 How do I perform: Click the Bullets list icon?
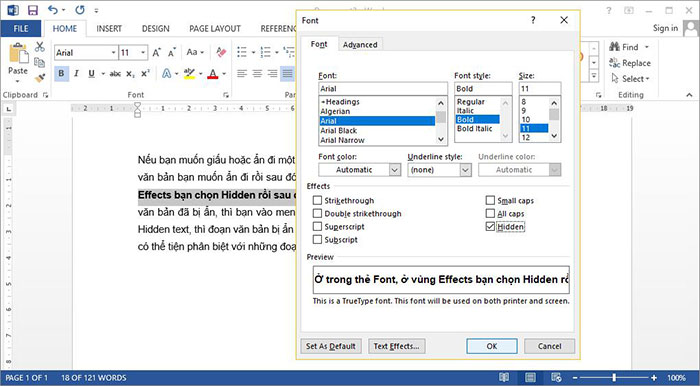242,52
